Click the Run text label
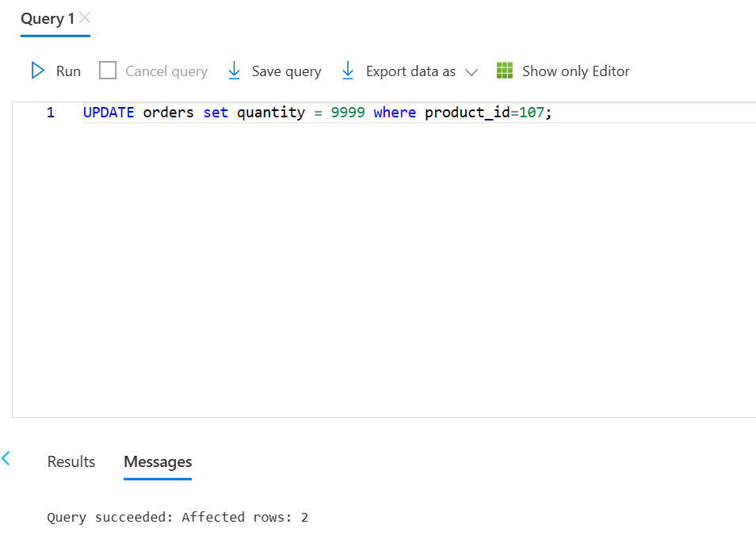The height and width of the screenshot is (551, 756). click(x=68, y=71)
